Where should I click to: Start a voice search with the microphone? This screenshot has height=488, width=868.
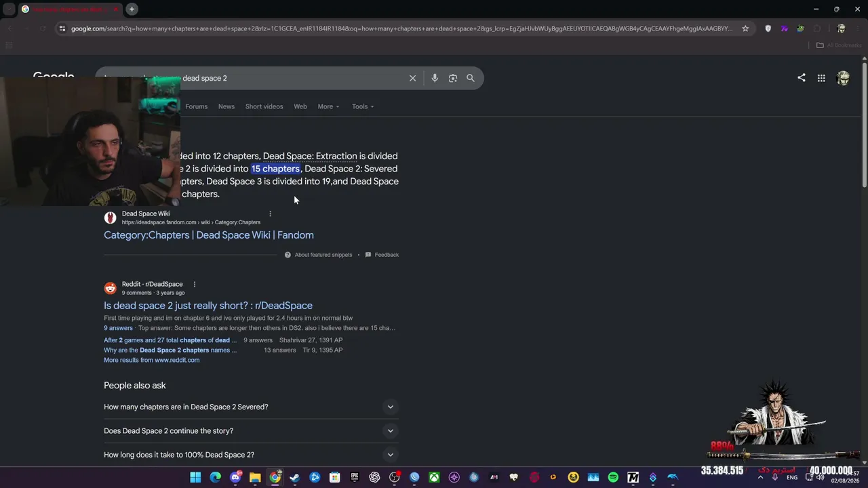[435, 78]
